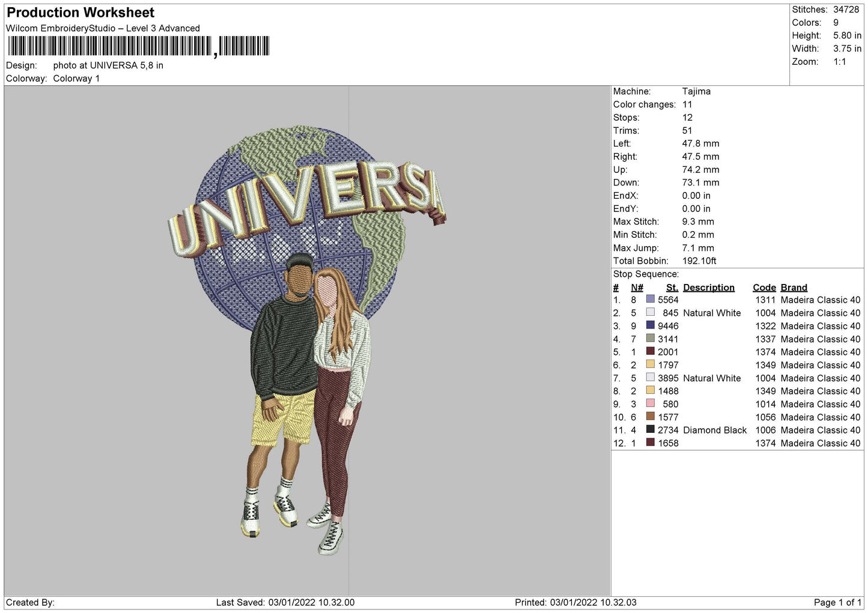Screen dimensions: 868x613
Task: Click the green swatch with 3141 stitches
Action: [x=650, y=338]
